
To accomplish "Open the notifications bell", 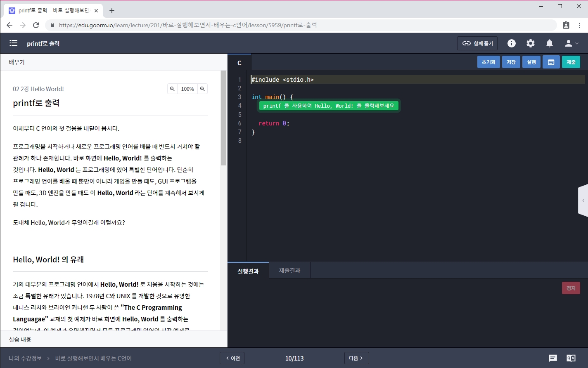I will [x=550, y=43].
